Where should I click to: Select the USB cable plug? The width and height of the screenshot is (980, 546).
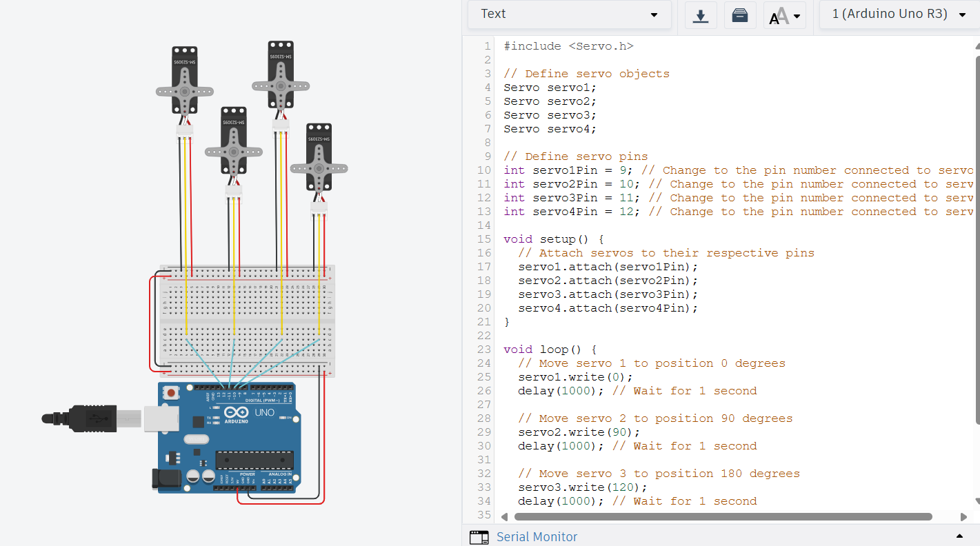[92, 418]
